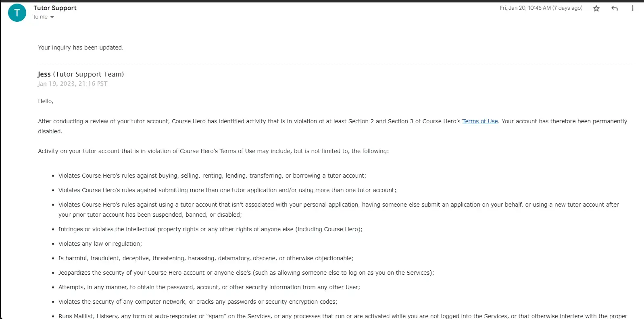Viewport: 644px width, 319px height.
Task: Click the 'Jeopardizes the security' bullet
Action: (246, 273)
